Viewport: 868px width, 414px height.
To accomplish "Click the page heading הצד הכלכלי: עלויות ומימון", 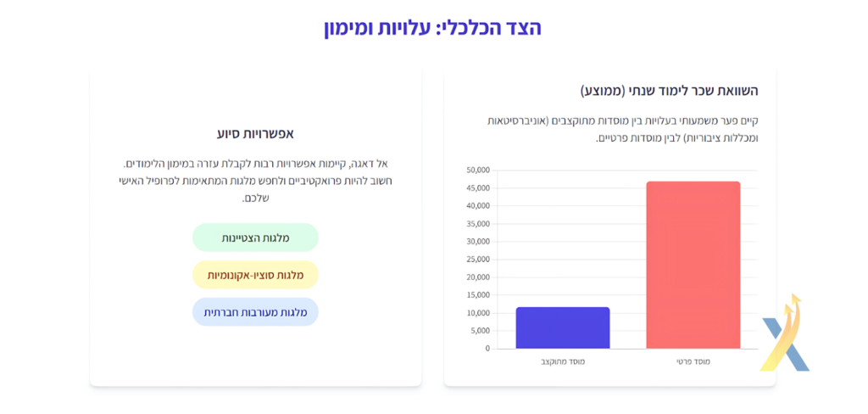I will (x=432, y=28).
